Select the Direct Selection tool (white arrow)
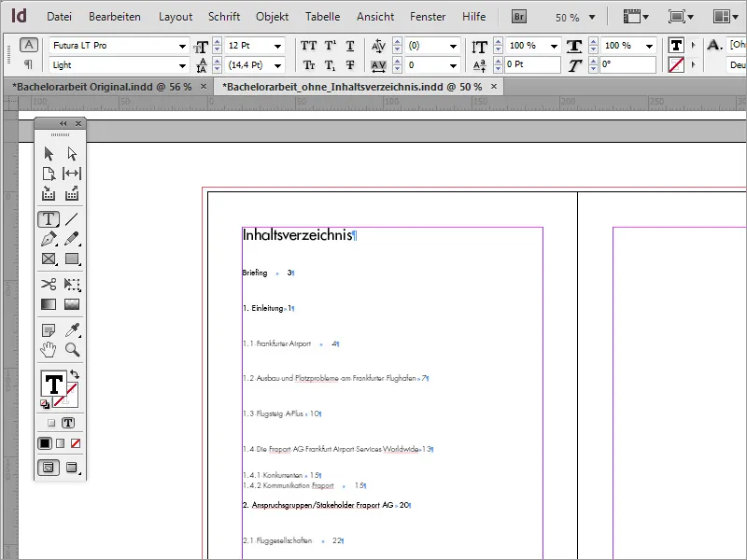This screenshot has width=747, height=560. [72, 154]
